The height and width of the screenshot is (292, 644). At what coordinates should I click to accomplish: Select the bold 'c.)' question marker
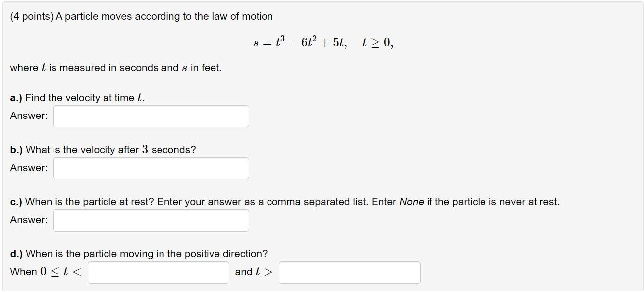pos(16,202)
